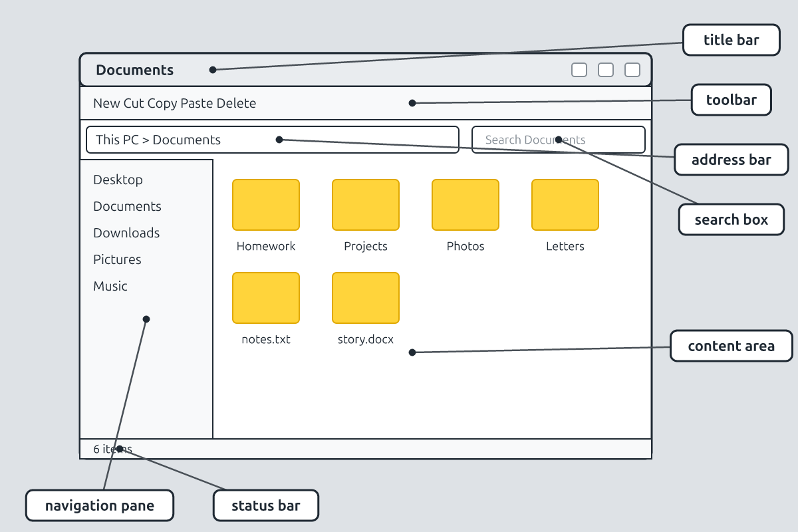
Task: Select the story.docx file icon
Action: [366, 298]
